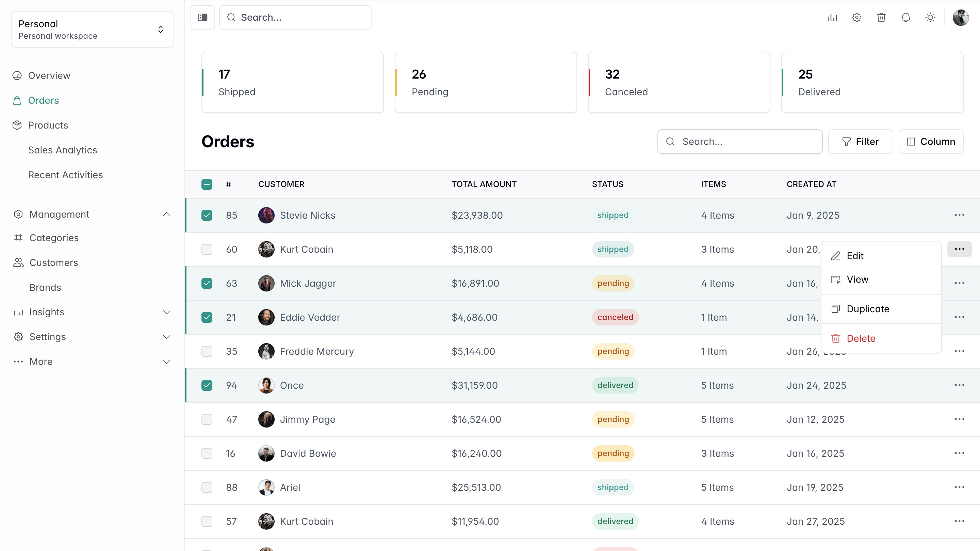Uncheck the Stevie Nicks order checkbox
The height and width of the screenshot is (551, 980).
tap(207, 215)
